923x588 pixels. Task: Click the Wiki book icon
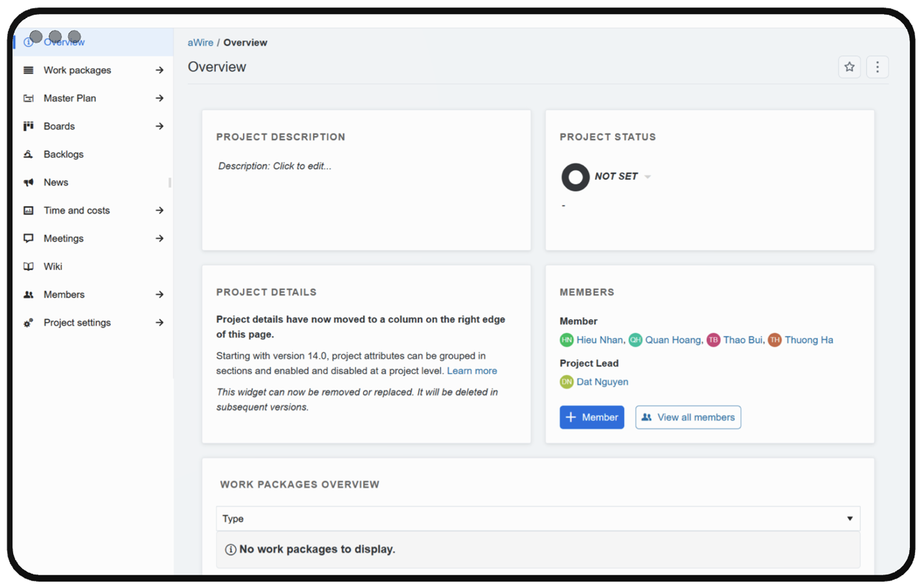[x=28, y=266]
